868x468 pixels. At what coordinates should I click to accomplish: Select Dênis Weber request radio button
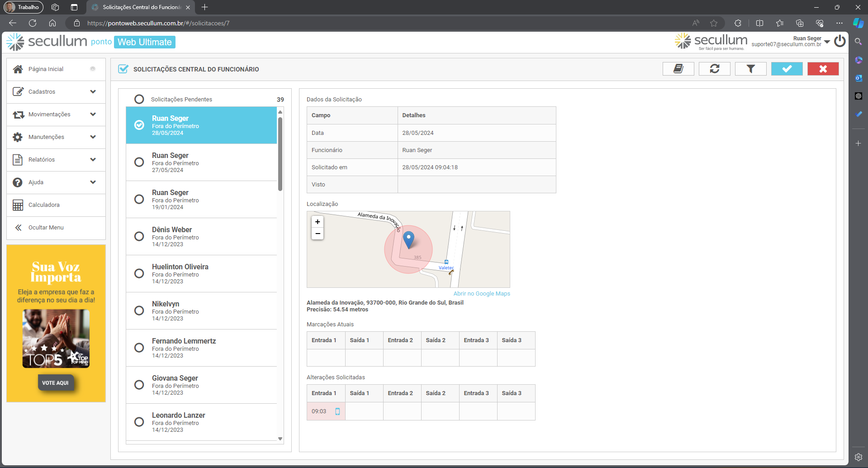click(x=139, y=236)
